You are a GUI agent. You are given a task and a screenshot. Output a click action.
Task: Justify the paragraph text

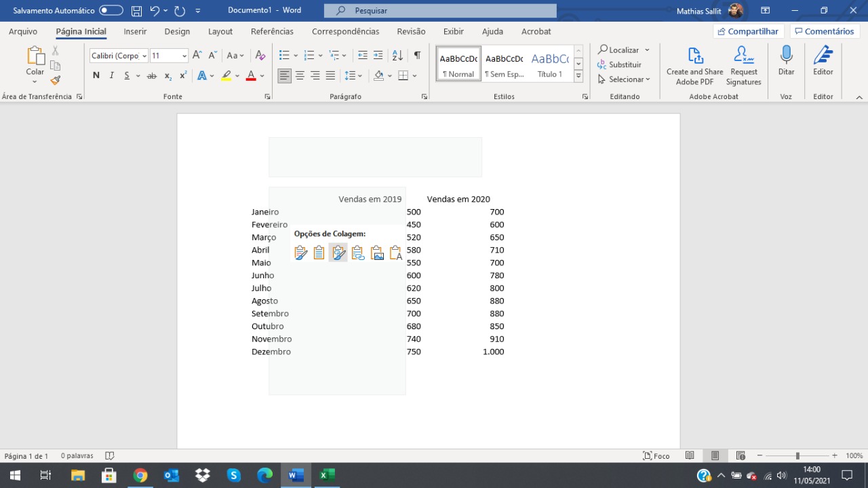click(x=330, y=75)
